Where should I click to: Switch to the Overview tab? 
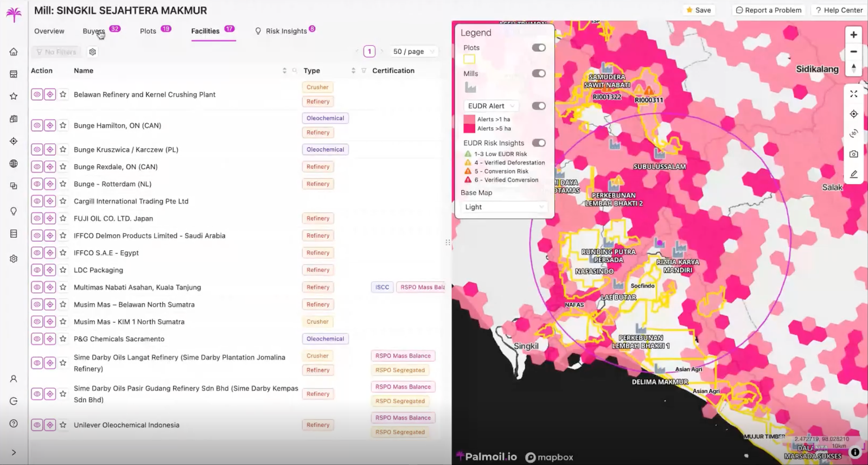tap(49, 31)
